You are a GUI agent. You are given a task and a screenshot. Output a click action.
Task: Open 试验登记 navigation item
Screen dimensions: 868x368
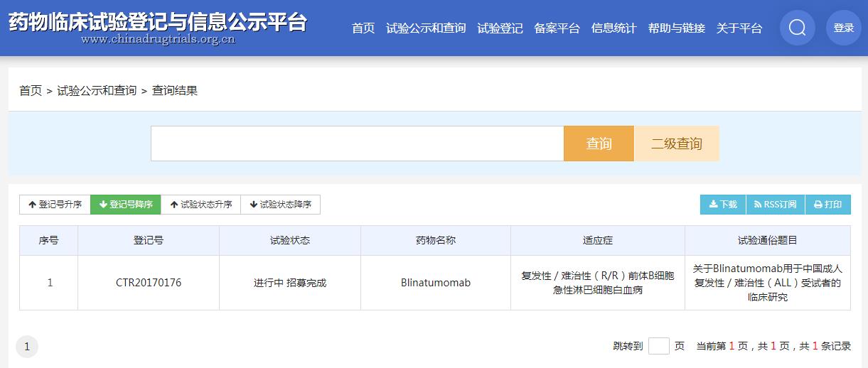[x=500, y=28]
